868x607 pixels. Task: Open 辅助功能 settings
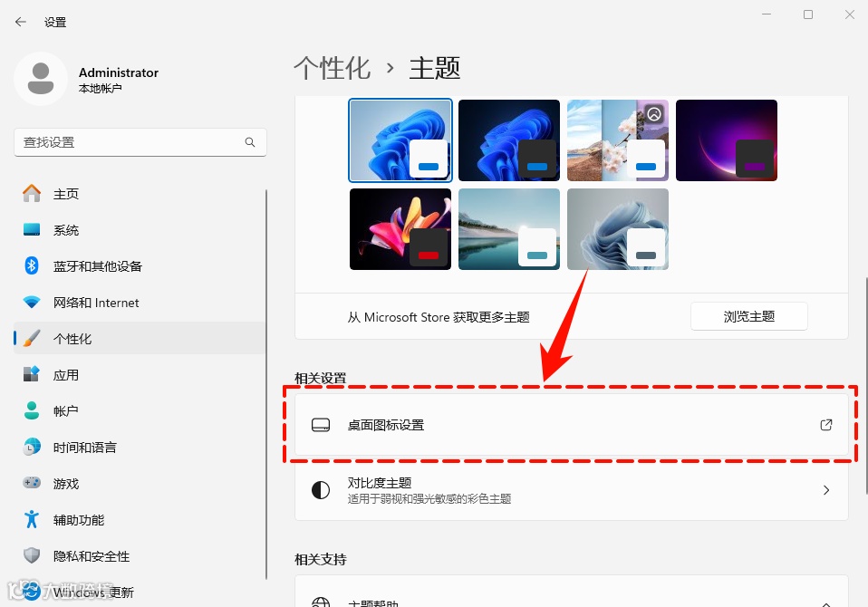point(140,519)
